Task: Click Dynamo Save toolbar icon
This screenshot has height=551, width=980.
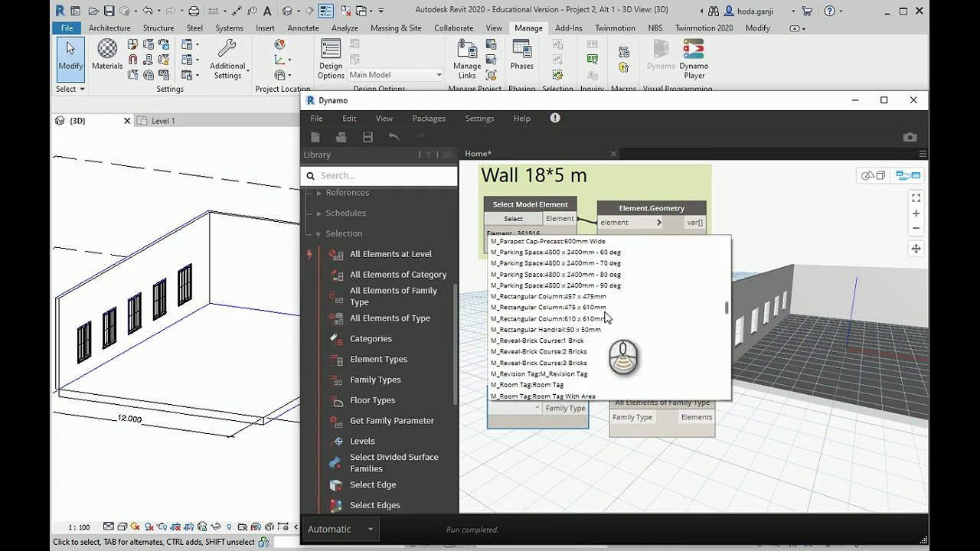Action: 367,137
